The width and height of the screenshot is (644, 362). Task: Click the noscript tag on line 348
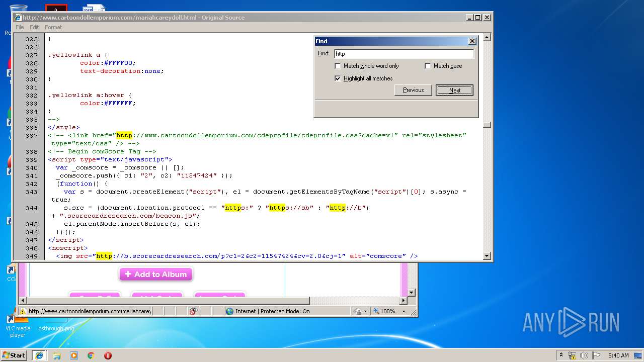click(68, 248)
